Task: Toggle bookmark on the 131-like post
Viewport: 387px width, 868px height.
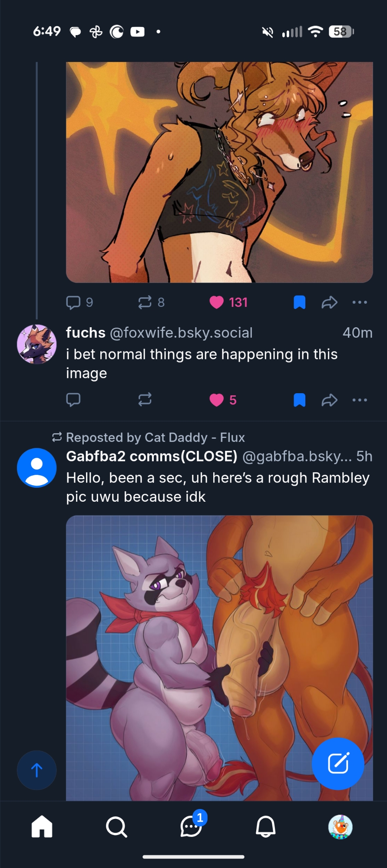Action: point(299,302)
